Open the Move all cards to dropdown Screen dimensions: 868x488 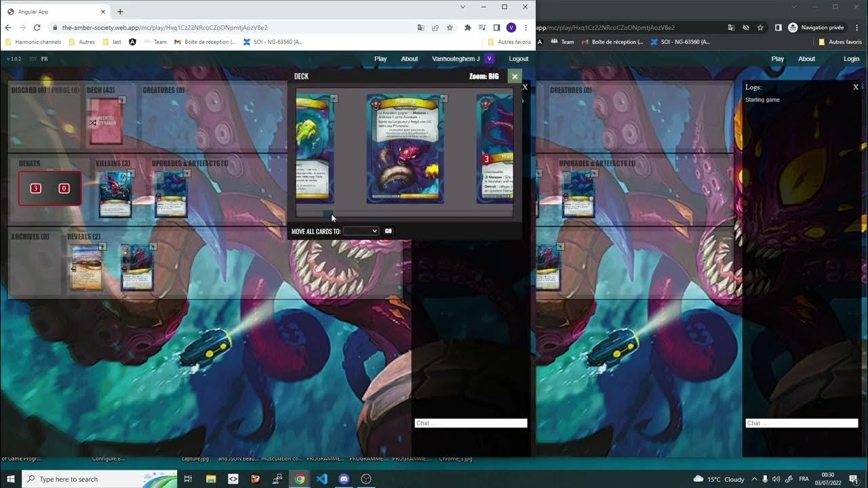pyautogui.click(x=361, y=231)
